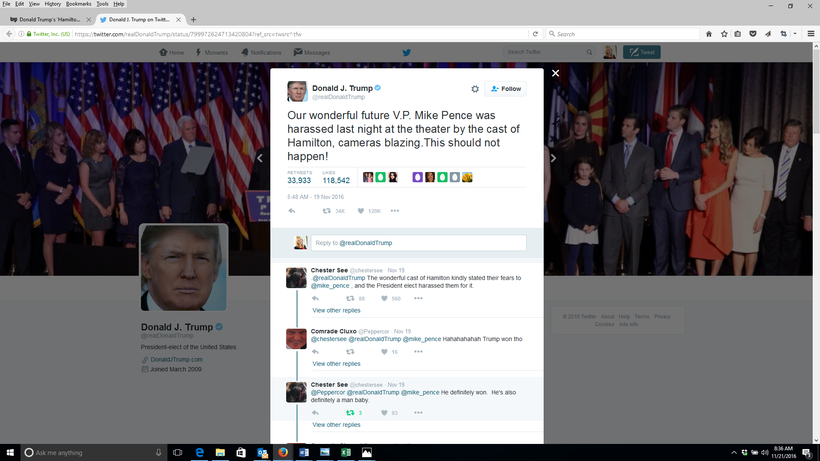
Task: Click the 118,542 likes count
Action: pos(336,180)
